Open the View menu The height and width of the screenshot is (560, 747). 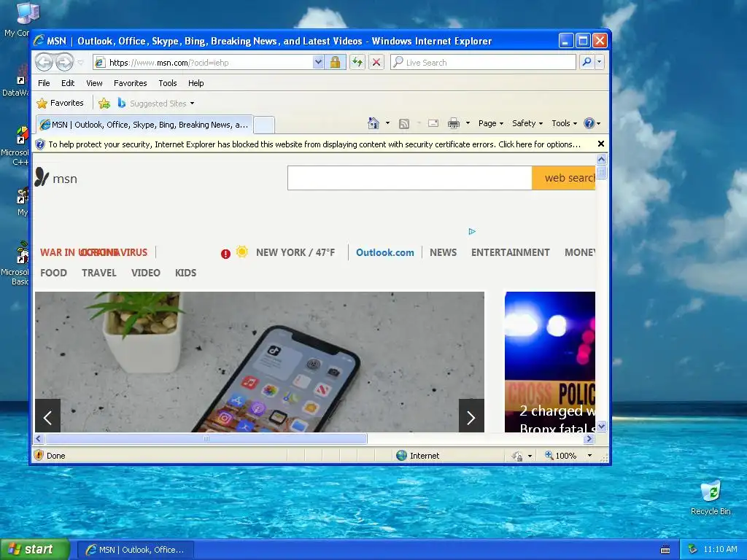coord(94,83)
